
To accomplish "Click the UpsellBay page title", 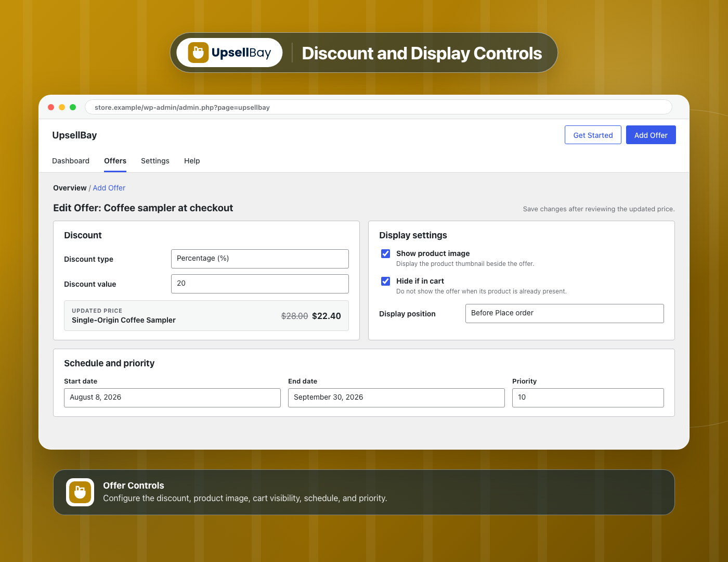I will 74,135.
